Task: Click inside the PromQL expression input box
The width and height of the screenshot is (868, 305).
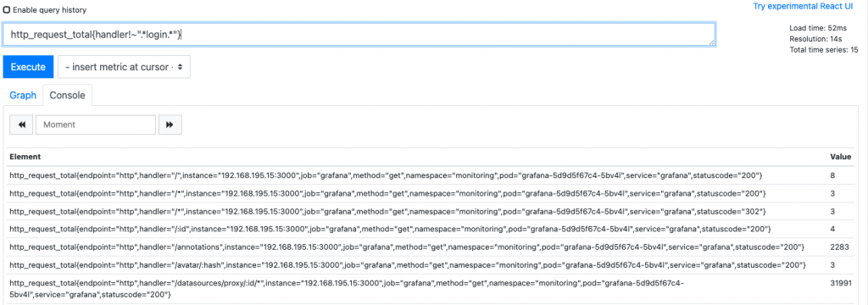Action: pos(359,35)
